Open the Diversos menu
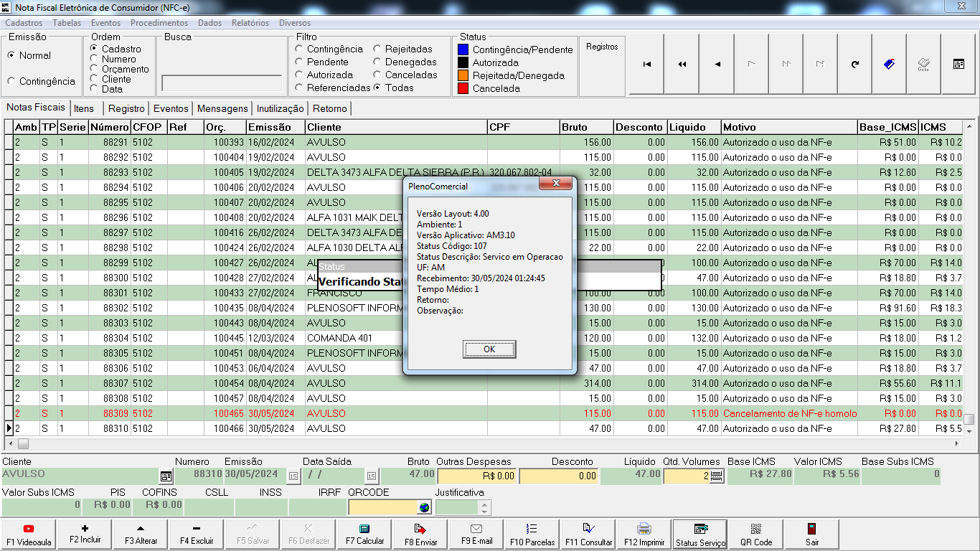This screenshot has width=980, height=551. click(295, 23)
